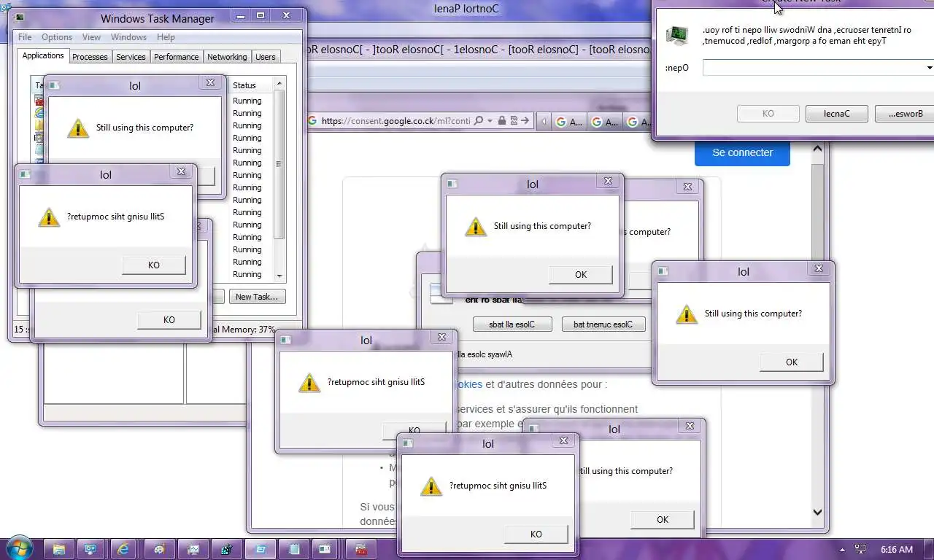Image resolution: width=934 pixels, height=560 pixels.
Task: Toggle the Compatibility View broken-page icon
Action: click(x=514, y=121)
